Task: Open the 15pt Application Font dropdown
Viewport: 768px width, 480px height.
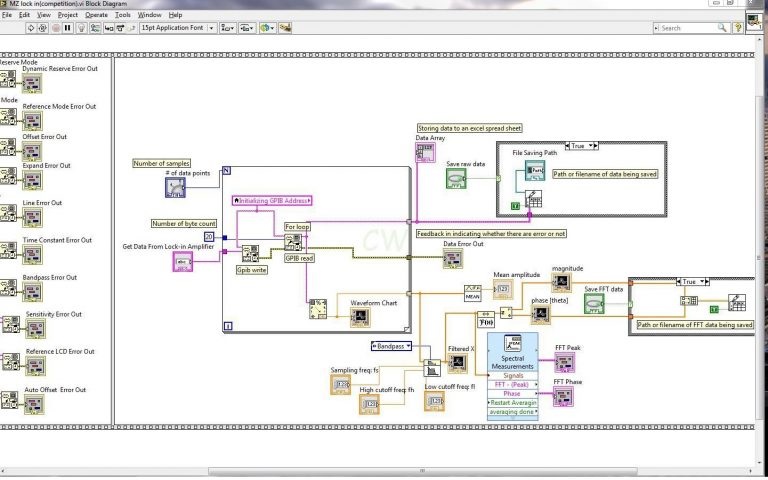Action: click(178, 28)
